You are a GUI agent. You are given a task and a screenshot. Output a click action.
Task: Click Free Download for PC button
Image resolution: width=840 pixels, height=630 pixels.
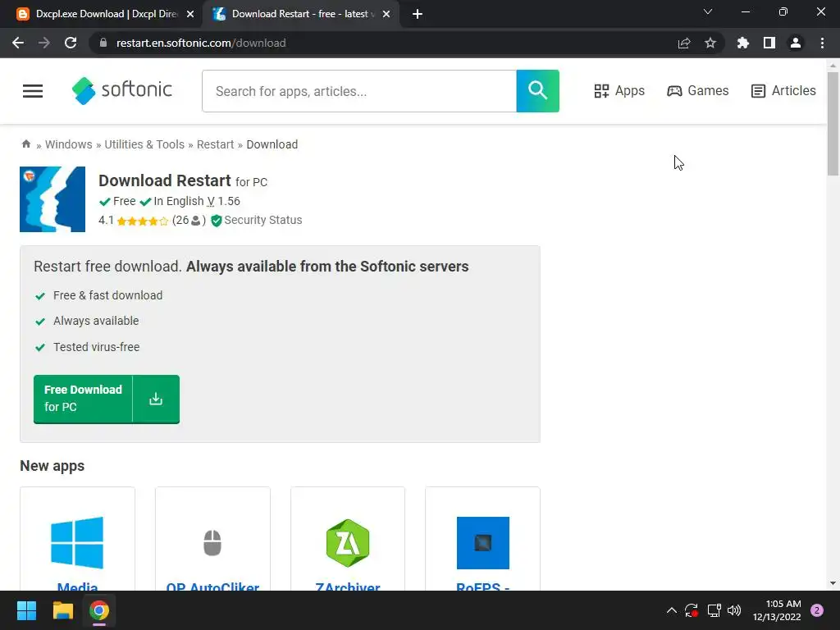107,399
